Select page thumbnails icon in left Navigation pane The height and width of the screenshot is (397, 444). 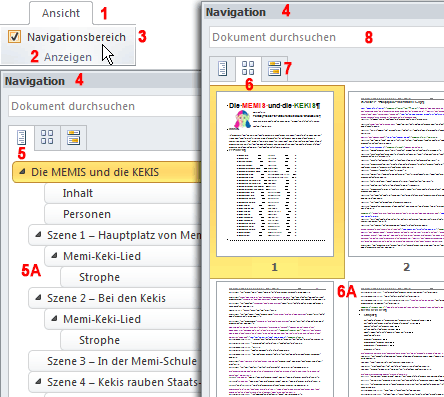(47, 137)
